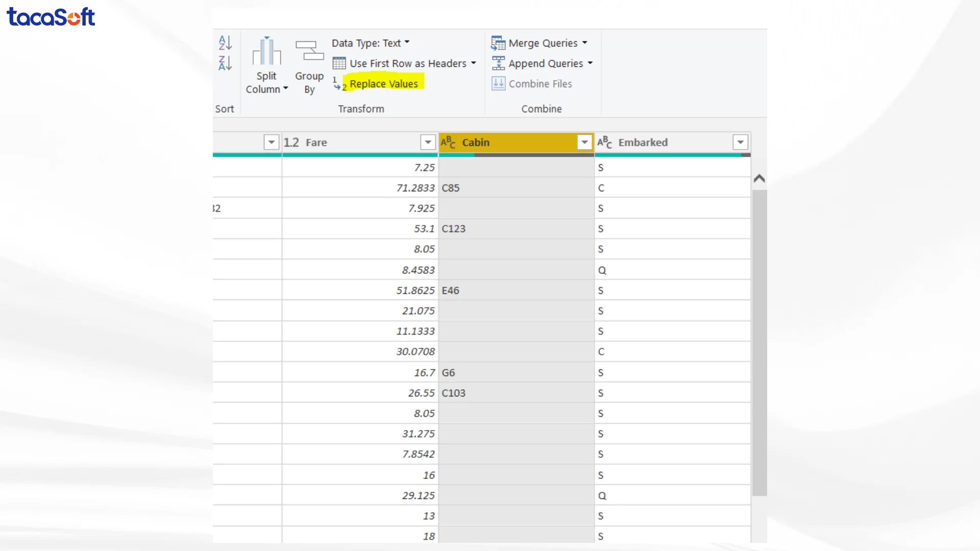This screenshot has height=551, width=980.
Task: Select Fare cell 30.0708
Action: (360, 352)
